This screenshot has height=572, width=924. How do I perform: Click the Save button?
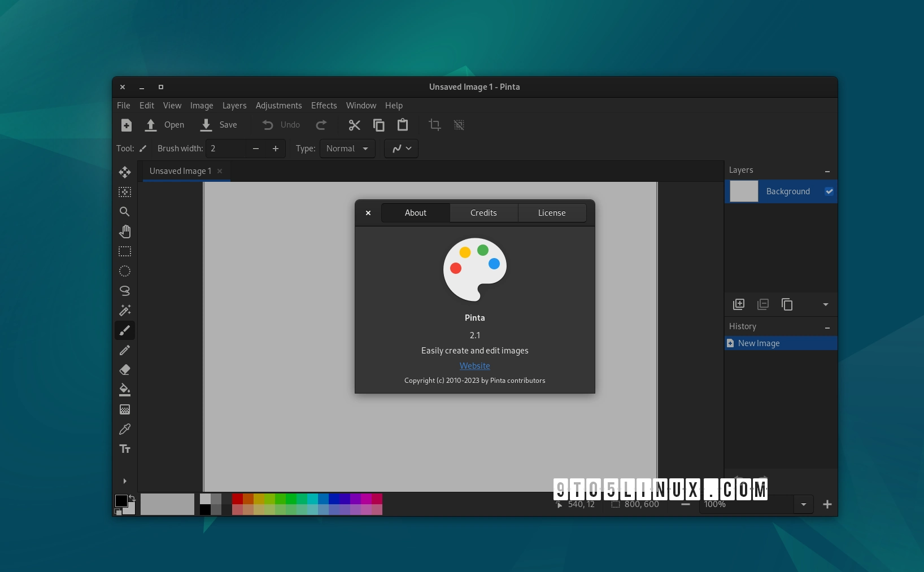(219, 125)
